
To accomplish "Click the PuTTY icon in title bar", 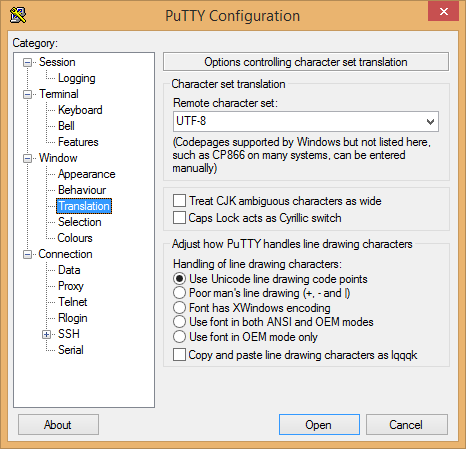I will click(18, 15).
